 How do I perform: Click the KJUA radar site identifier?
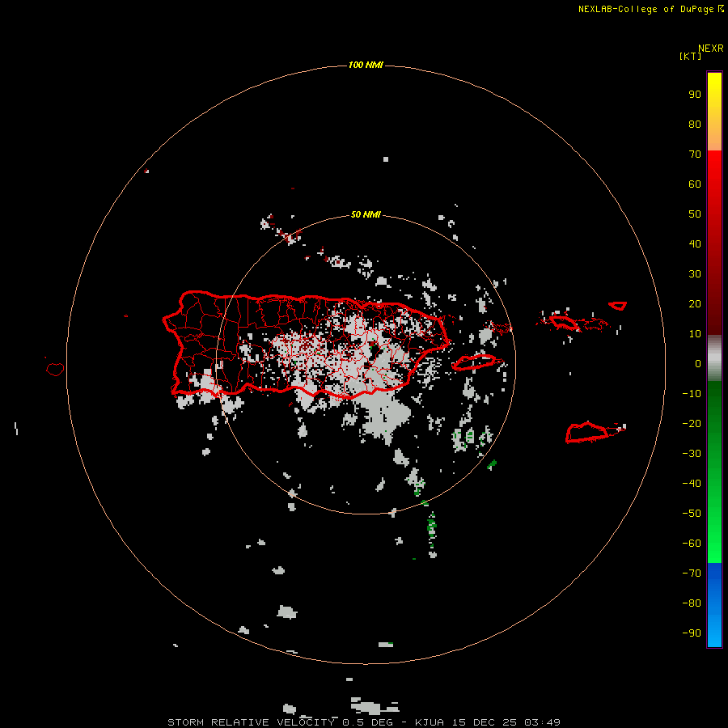coord(430,722)
